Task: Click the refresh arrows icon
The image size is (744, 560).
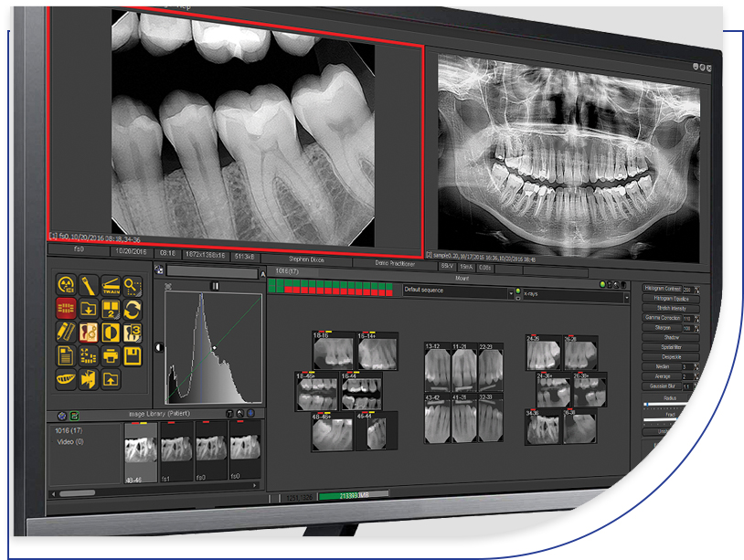Action: click(133, 309)
